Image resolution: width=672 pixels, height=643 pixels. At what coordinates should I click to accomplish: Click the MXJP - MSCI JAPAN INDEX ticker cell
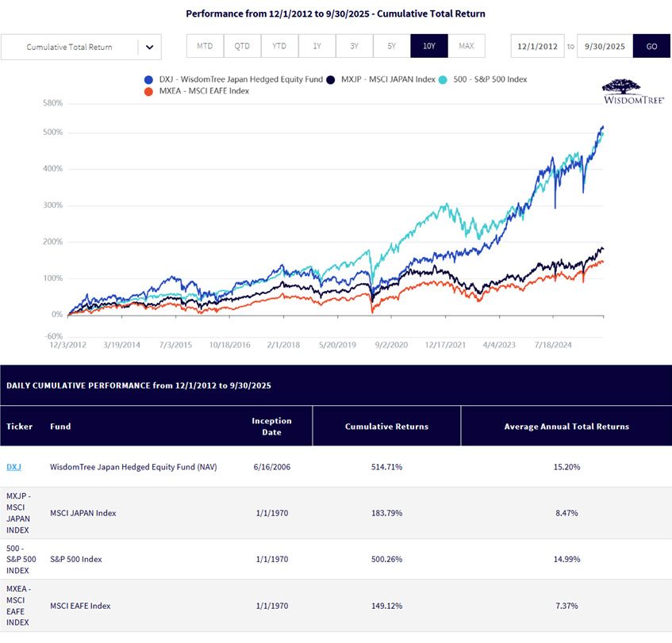pos(18,513)
